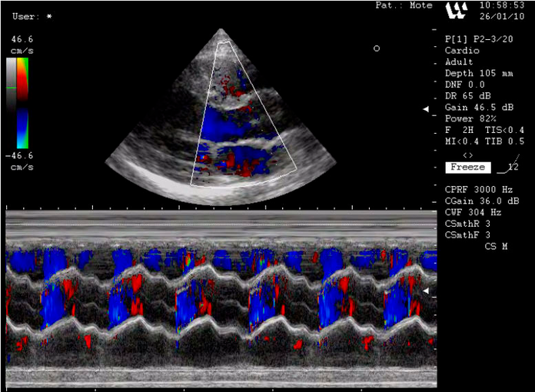The image size is (535, 392).
Task: Select the Gain 46.5 dB parameter
Action: 477,108
